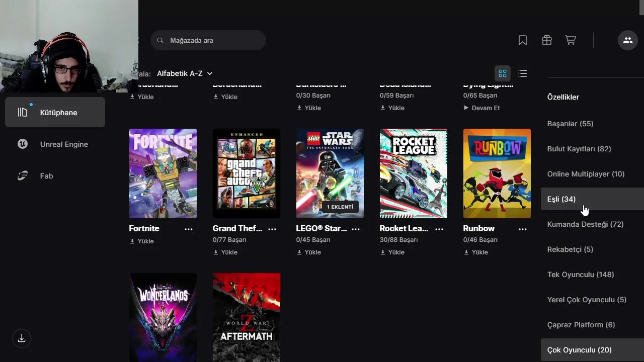Viewport: 644px width, 362px height.
Task: Click 0/45 Başarı under LEGO Star Wars
Action: click(x=313, y=240)
